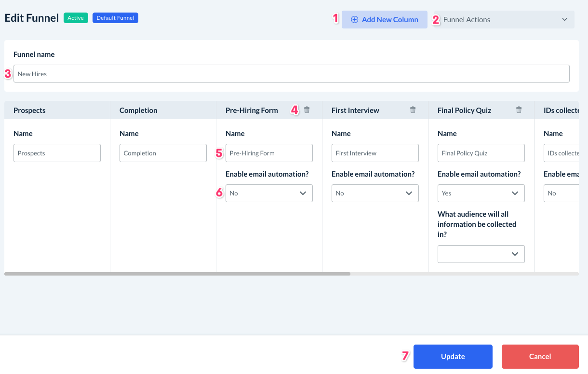Delete the Pre-Hiring Form column via trash icon
This screenshot has width=588, height=374.
pos(307,110)
